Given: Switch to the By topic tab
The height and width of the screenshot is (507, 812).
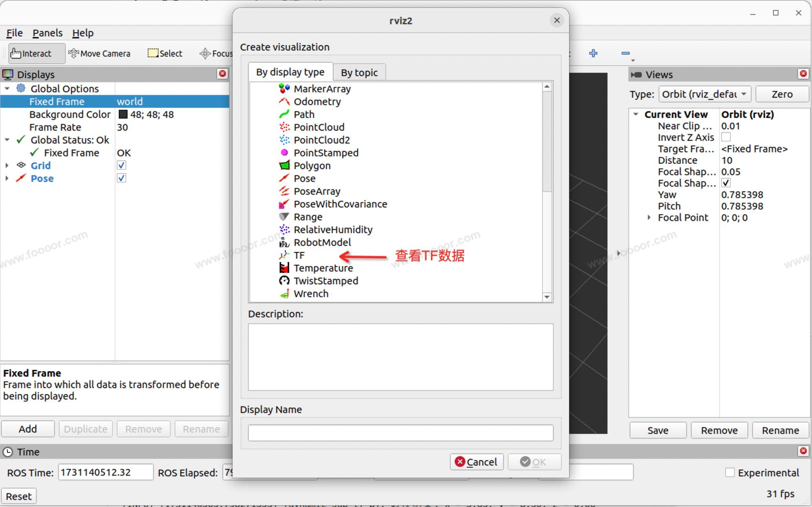Looking at the screenshot, I should [x=359, y=73].
